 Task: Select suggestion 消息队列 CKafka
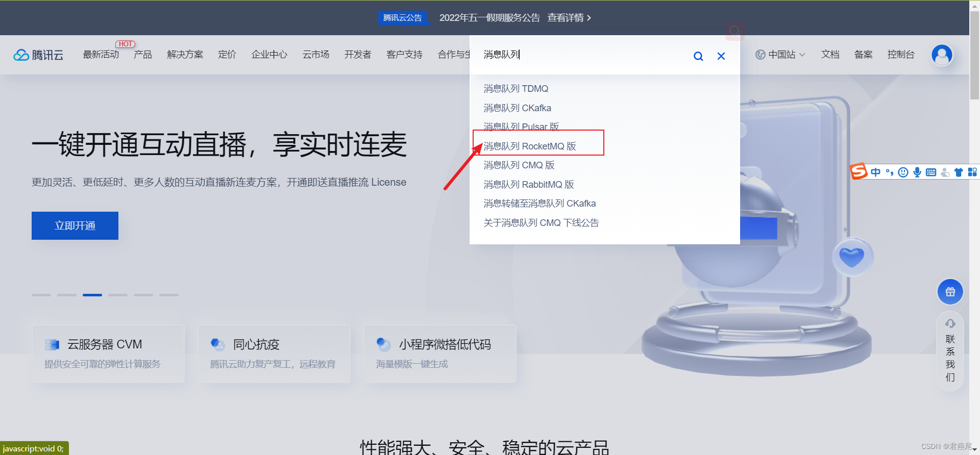(518, 108)
